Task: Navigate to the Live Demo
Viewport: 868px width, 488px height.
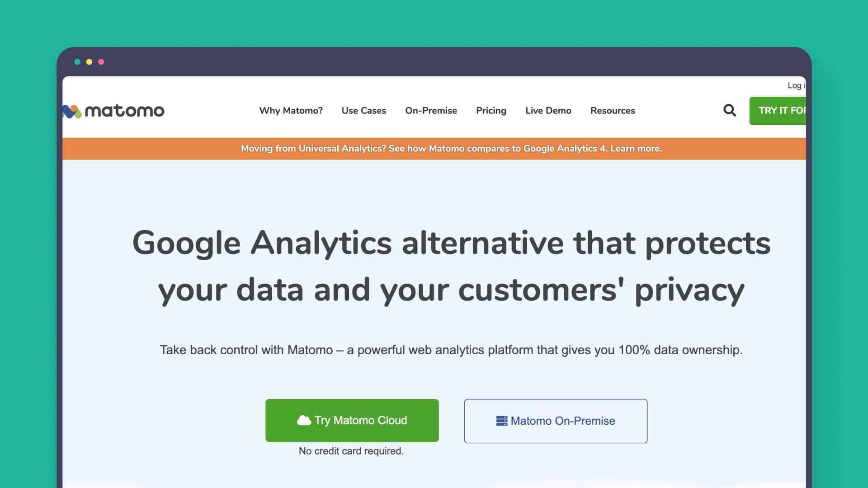Action: point(548,111)
